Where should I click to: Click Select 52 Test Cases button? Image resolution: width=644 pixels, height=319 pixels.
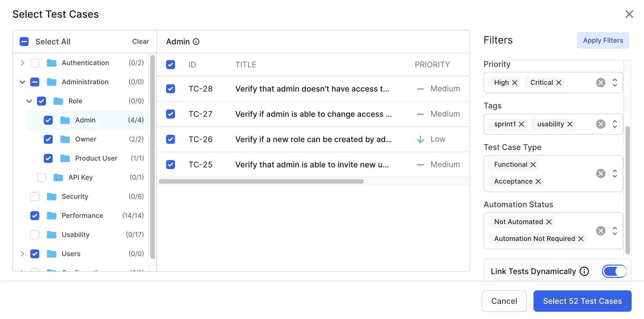tap(582, 301)
